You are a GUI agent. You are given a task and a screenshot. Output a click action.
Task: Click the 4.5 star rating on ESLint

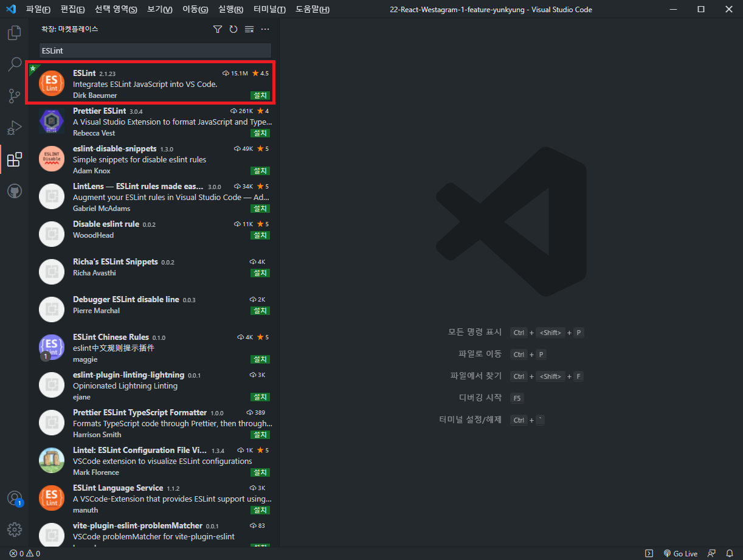pyautogui.click(x=260, y=74)
